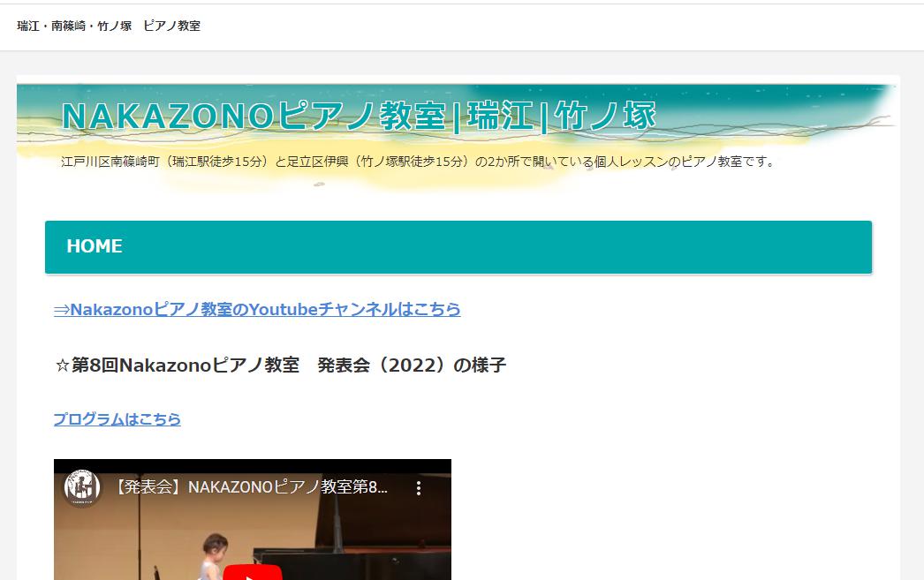Select the teal HOME heading bar
Image resolution: width=924 pixels, height=580 pixels.
point(458,247)
